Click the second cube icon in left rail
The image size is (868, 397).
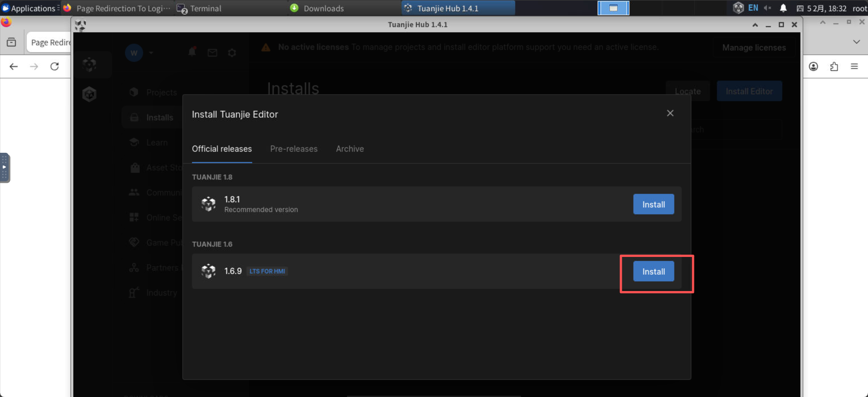(x=90, y=94)
